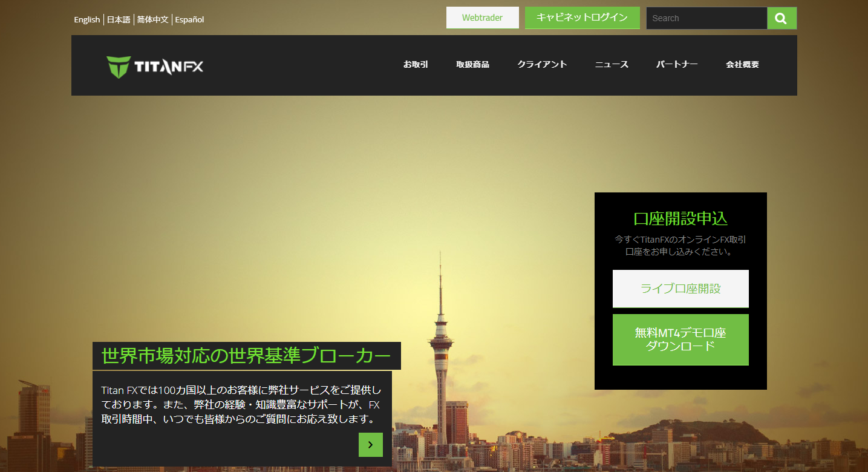The width and height of the screenshot is (868, 472).
Task: Switch language to English
Action: click(x=87, y=19)
